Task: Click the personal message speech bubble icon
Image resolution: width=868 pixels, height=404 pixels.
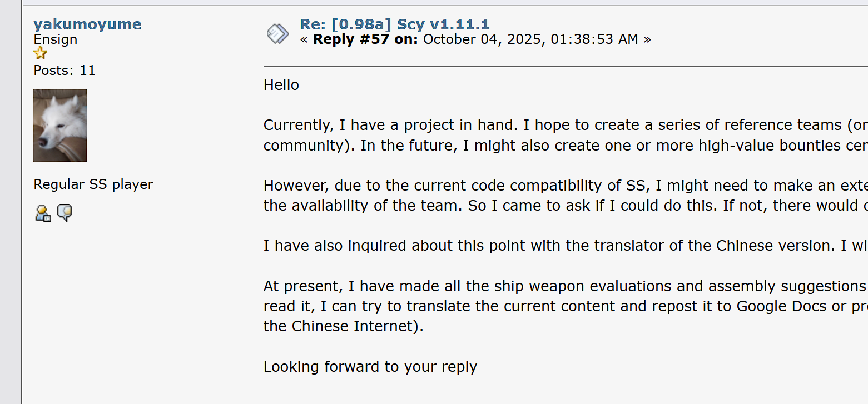Action: tap(65, 213)
